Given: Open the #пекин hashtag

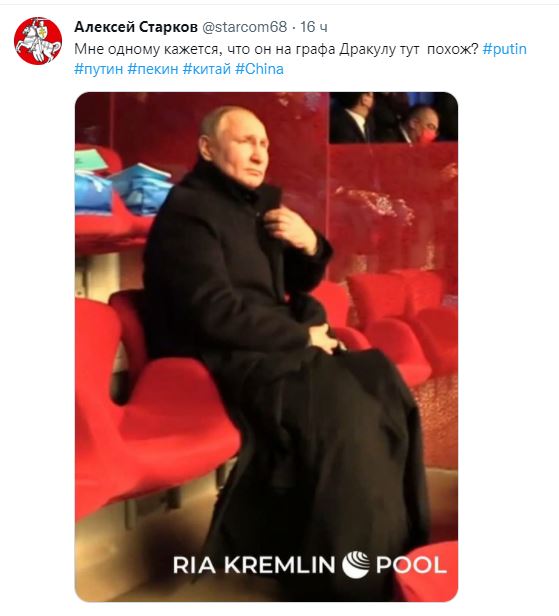Looking at the screenshot, I should 153,69.
